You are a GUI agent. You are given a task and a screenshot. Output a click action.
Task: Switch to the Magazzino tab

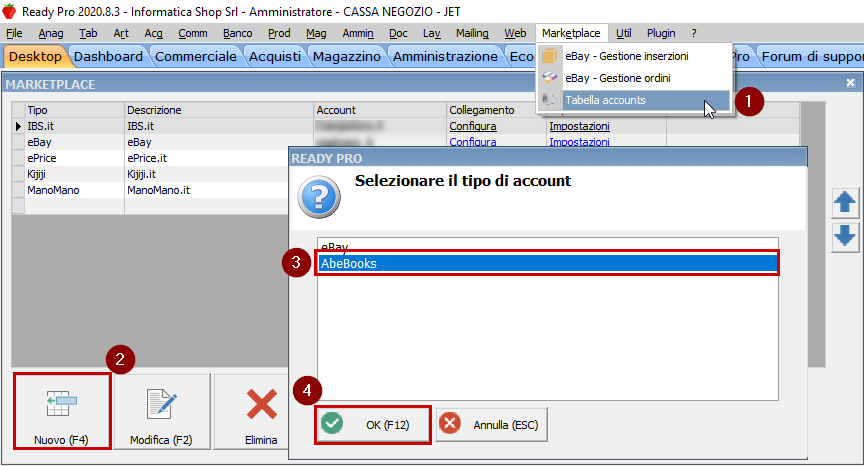pyautogui.click(x=347, y=57)
